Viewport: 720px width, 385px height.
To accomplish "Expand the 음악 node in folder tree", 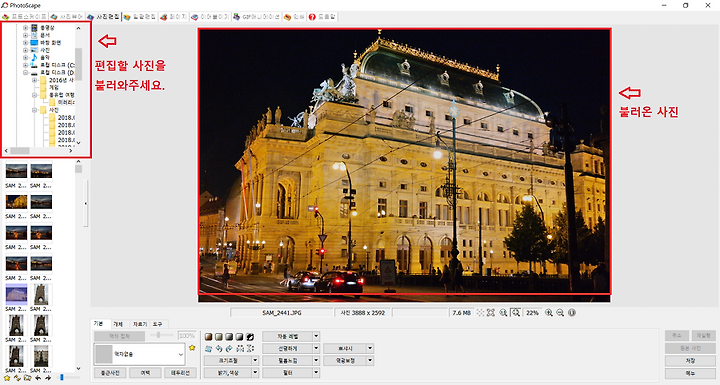I will [26, 57].
